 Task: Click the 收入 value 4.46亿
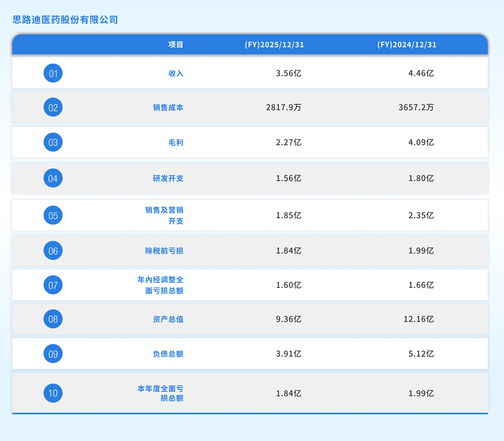[x=421, y=73]
